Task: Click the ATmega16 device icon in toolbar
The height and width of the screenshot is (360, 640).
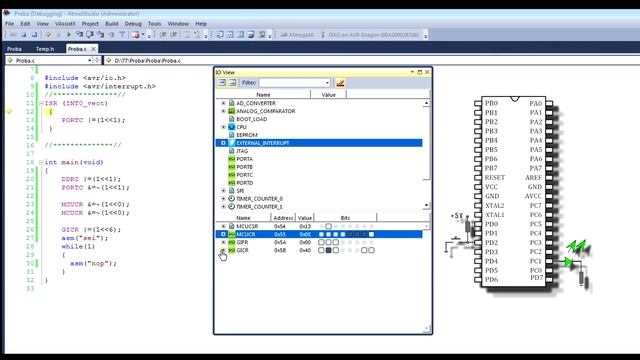Action: point(284,35)
